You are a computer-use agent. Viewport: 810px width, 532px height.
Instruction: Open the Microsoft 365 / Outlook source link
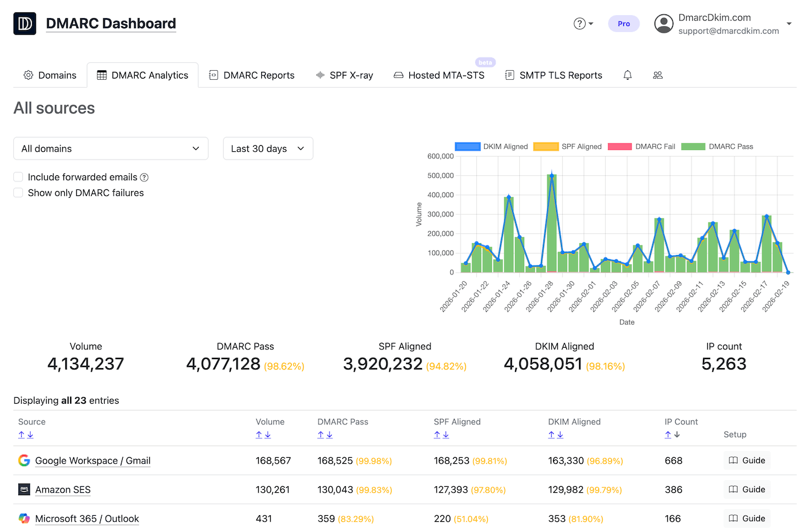click(x=86, y=518)
